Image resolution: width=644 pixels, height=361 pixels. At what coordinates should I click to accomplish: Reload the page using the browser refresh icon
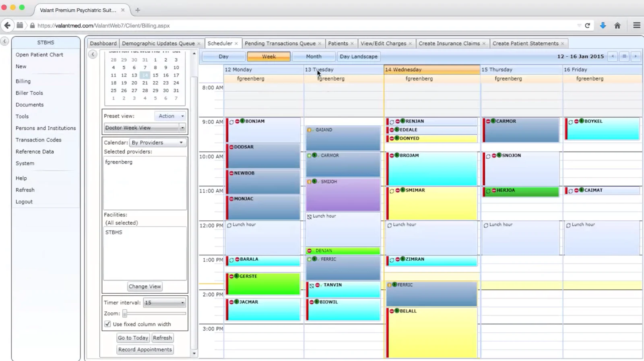(587, 25)
